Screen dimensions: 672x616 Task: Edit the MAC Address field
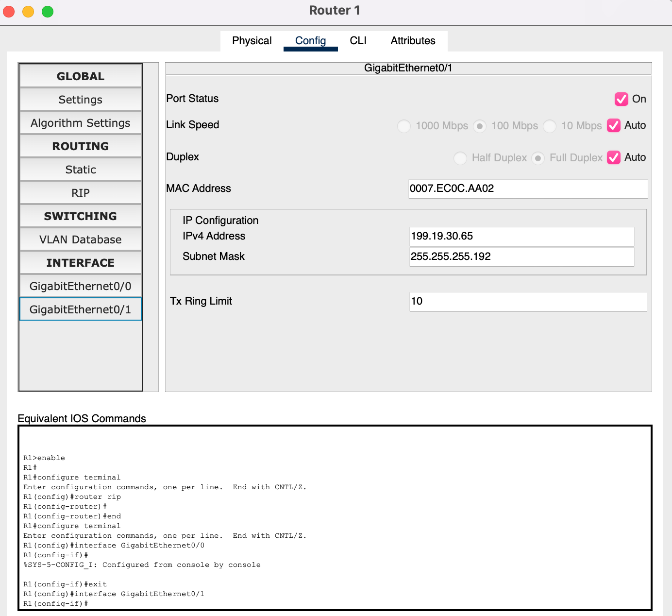pos(528,188)
